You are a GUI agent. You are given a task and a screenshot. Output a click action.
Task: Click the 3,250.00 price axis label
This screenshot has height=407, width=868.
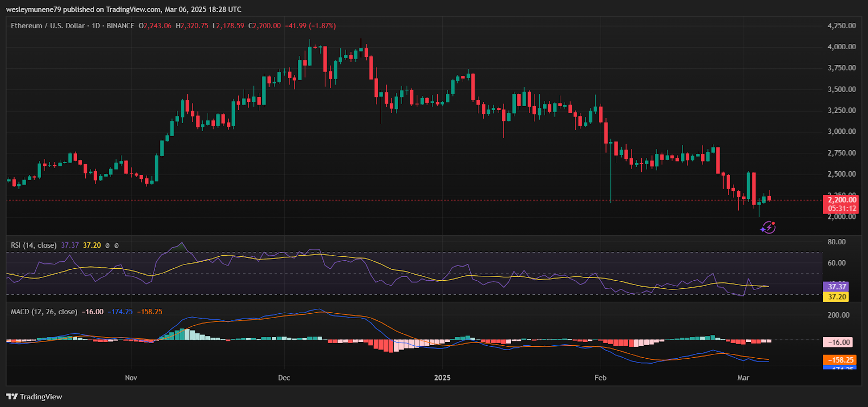[x=841, y=110]
